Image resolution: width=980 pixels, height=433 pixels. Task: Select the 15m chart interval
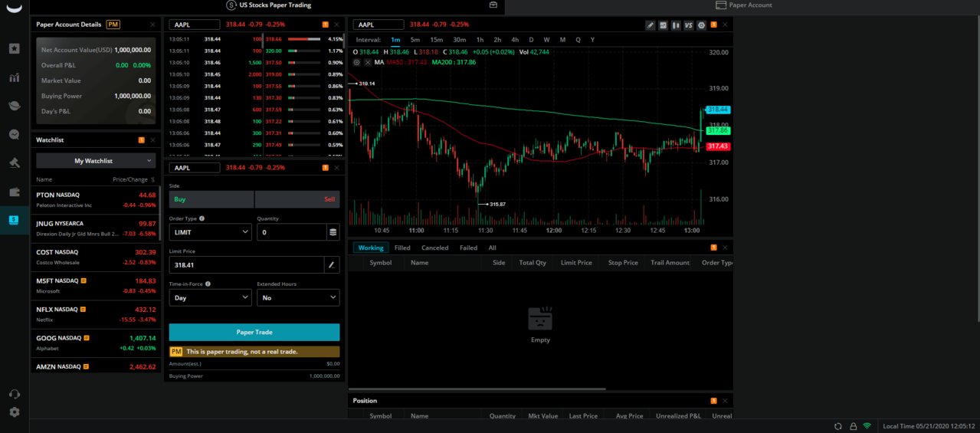[436, 40]
